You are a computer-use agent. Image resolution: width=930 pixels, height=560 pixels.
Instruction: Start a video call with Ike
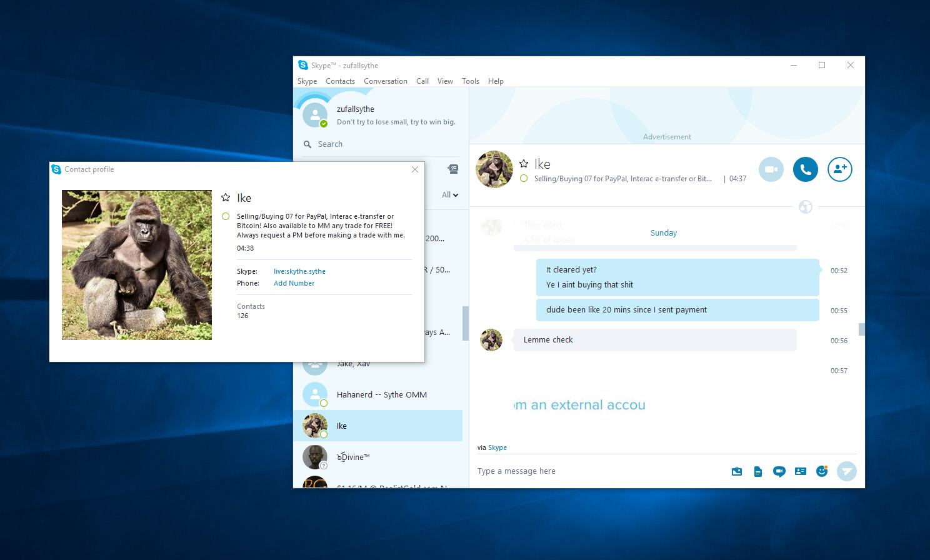[771, 169]
